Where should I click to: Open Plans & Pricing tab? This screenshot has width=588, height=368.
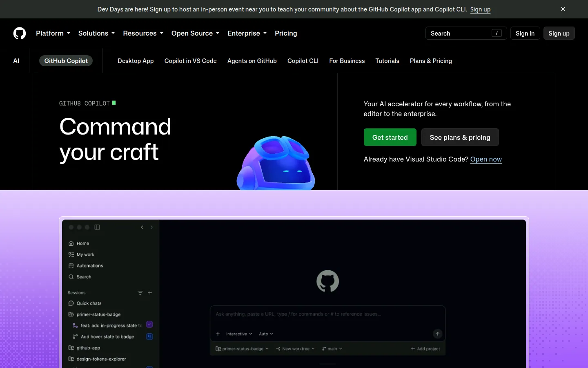click(431, 61)
